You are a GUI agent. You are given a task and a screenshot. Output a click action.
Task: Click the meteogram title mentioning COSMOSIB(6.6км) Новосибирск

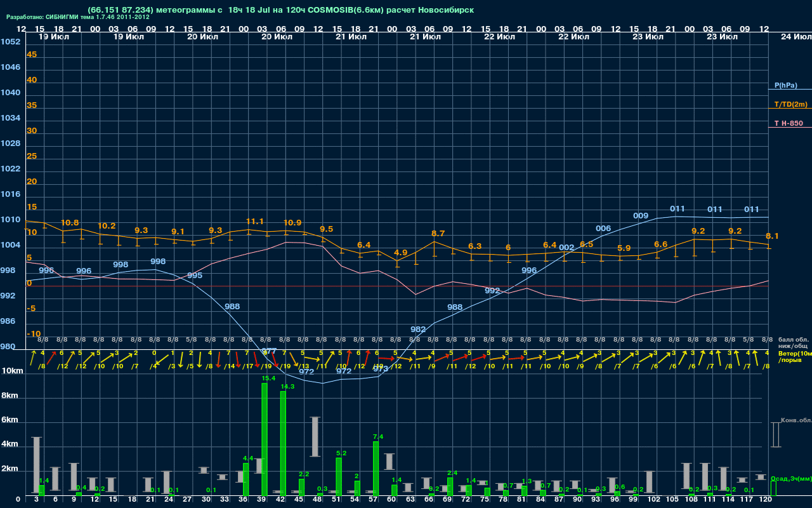click(281, 10)
